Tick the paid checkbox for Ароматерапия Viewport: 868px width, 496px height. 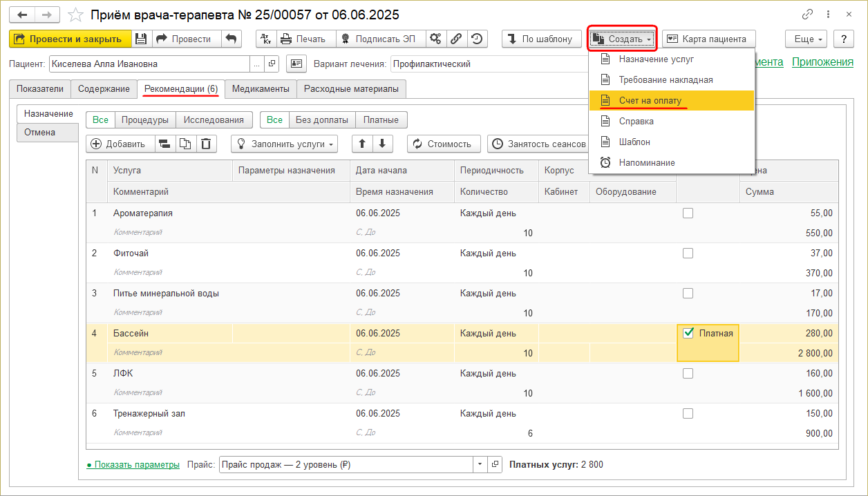click(x=688, y=213)
